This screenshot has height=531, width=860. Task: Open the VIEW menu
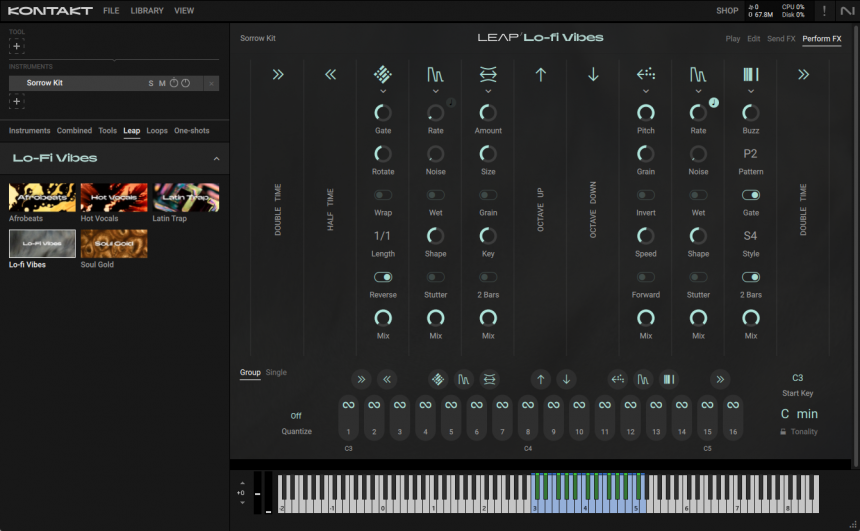point(184,10)
